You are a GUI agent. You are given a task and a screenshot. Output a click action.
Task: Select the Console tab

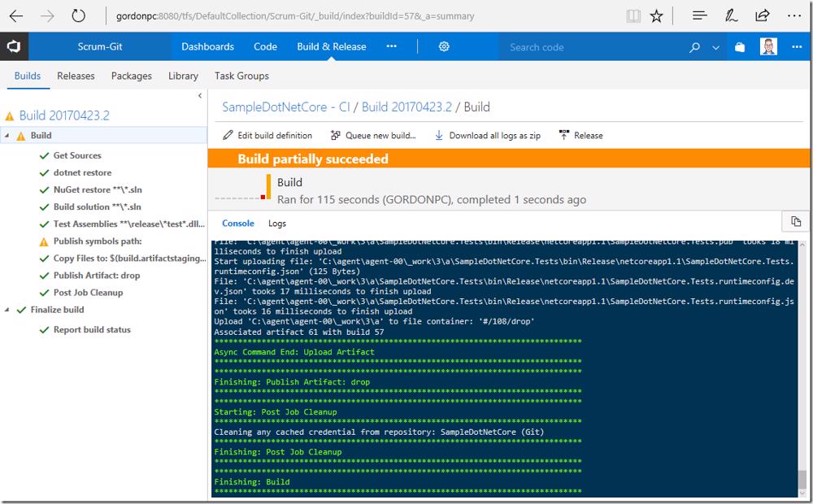(x=238, y=224)
